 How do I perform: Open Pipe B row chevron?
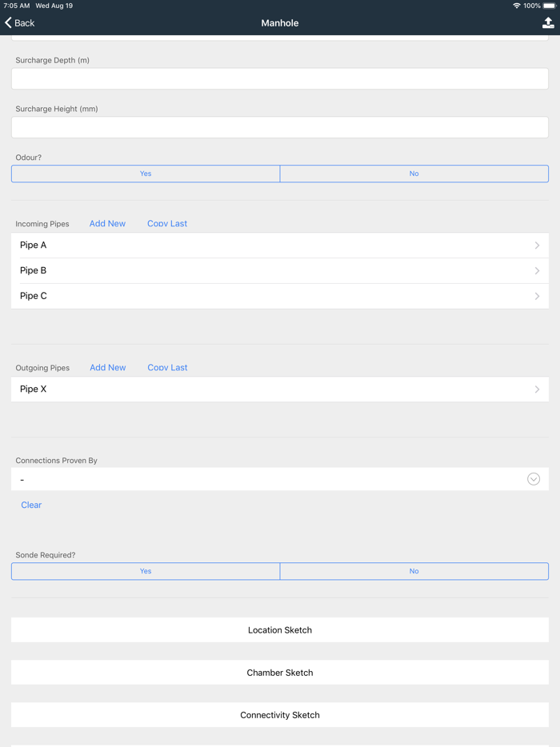click(x=537, y=271)
